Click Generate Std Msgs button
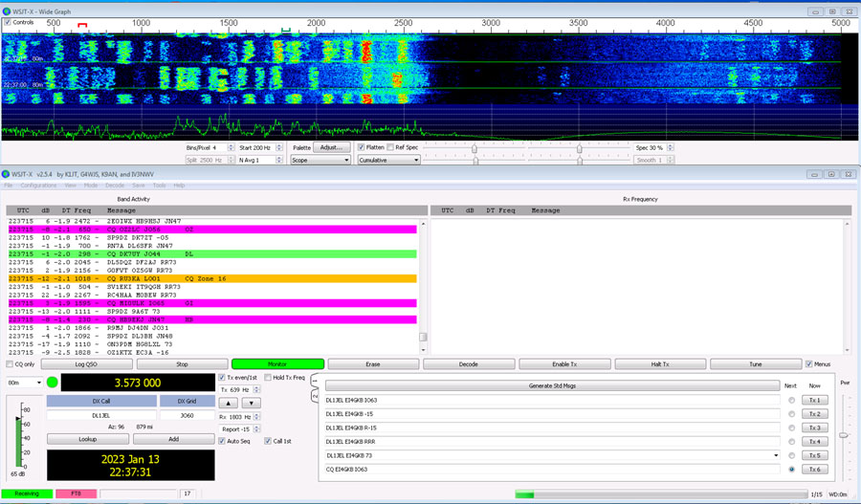This screenshot has width=861, height=504. pos(552,385)
